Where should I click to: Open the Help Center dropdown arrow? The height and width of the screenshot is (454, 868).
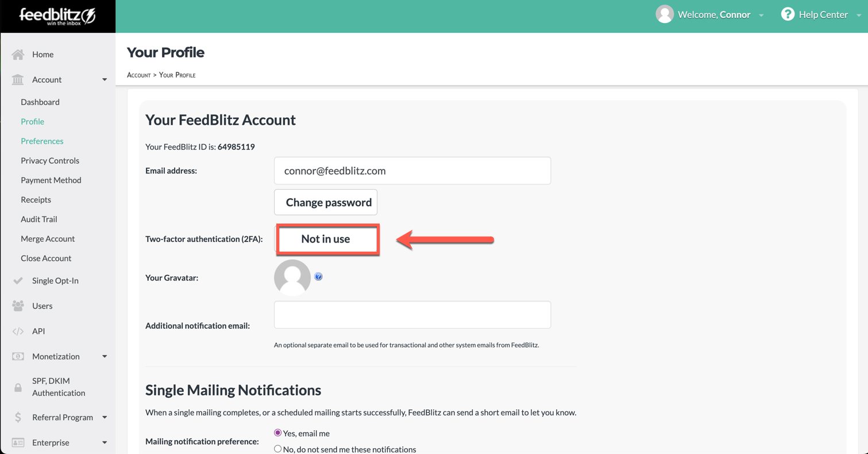pos(859,16)
